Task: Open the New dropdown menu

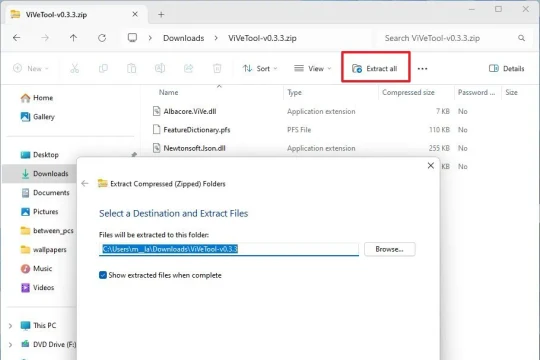Action: (x=31, y=69)
